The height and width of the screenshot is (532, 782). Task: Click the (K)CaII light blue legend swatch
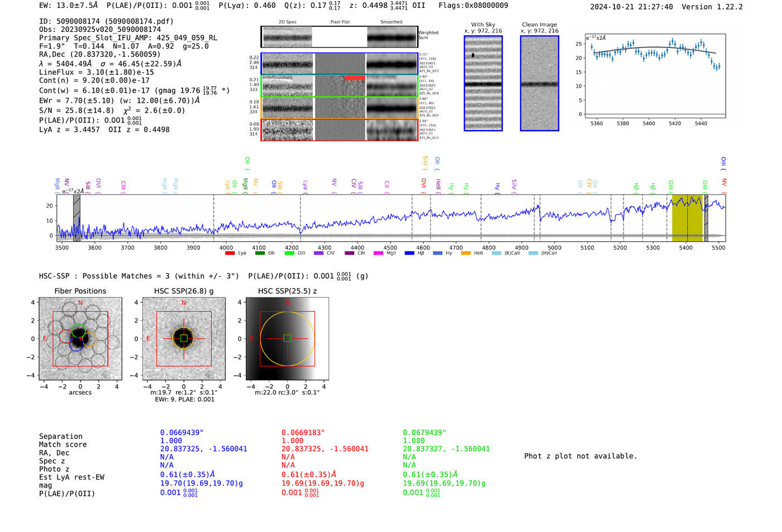click(497, 253)
